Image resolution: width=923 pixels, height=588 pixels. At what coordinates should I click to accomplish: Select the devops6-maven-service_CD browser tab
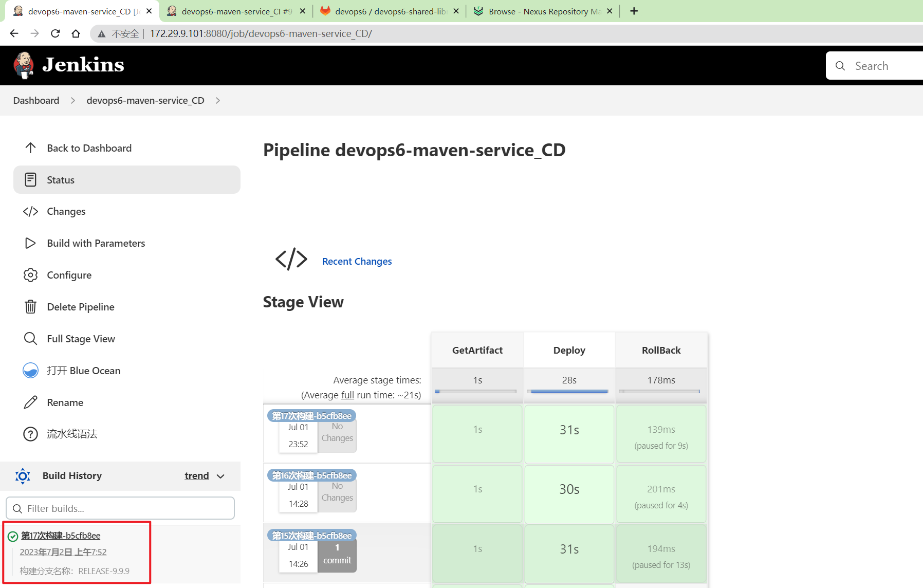point(82,11)
